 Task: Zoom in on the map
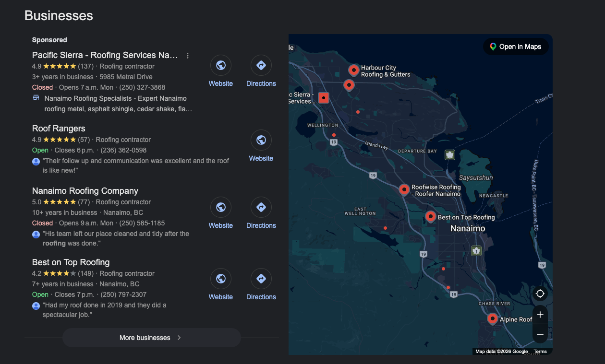point(540,315)
